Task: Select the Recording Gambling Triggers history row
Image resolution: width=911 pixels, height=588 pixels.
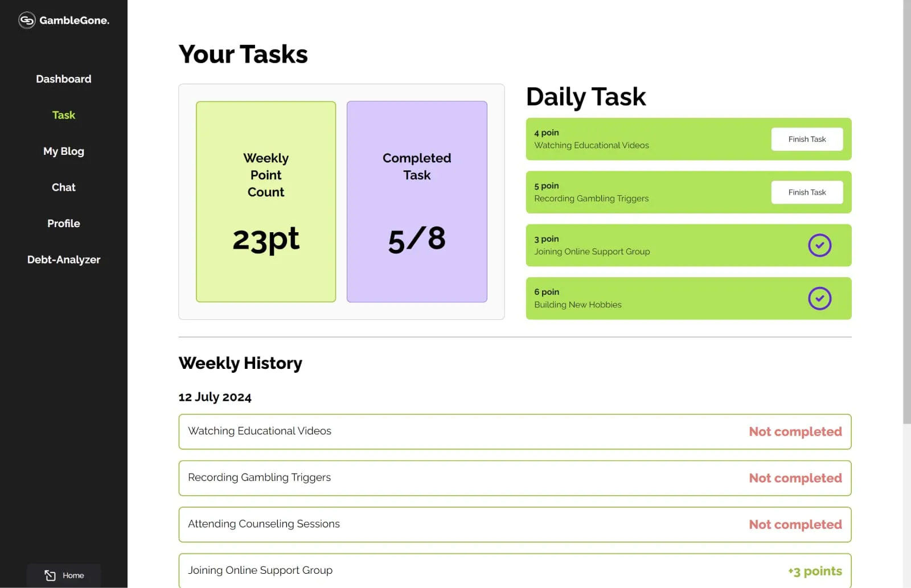Action: [x=515, y=478]
